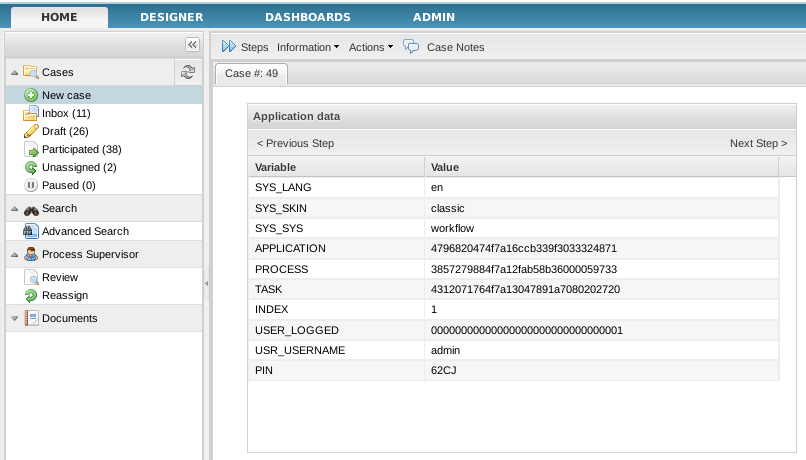Switch to the DASHBOARDS tab
The image size is (806, 460).
click(307, 17)
